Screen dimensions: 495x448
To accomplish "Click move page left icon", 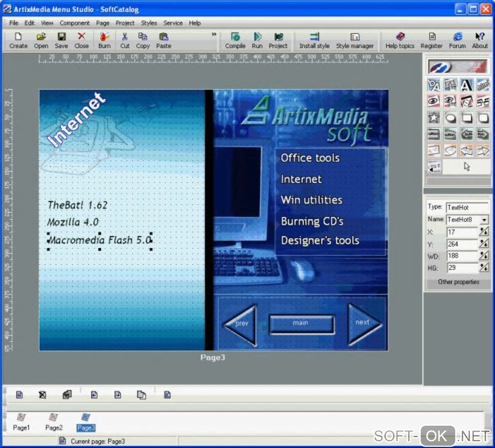I will point(94,395).
